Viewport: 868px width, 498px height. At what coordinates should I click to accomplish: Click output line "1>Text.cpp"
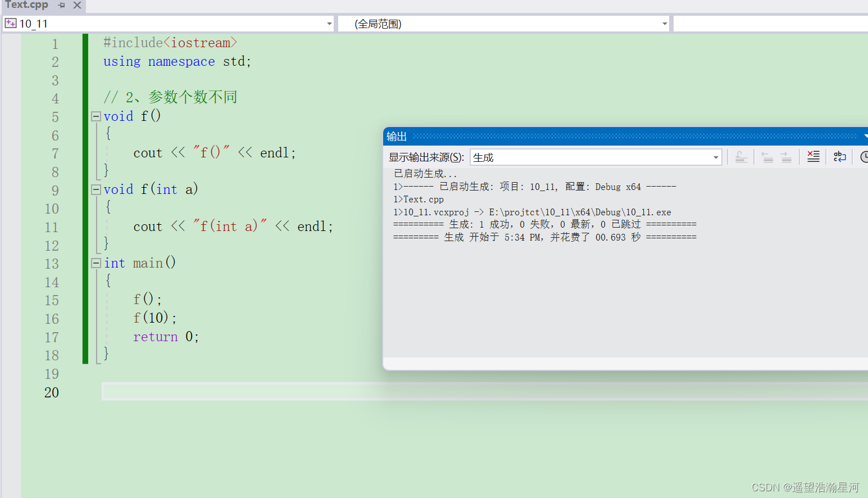tap(419, 200)
